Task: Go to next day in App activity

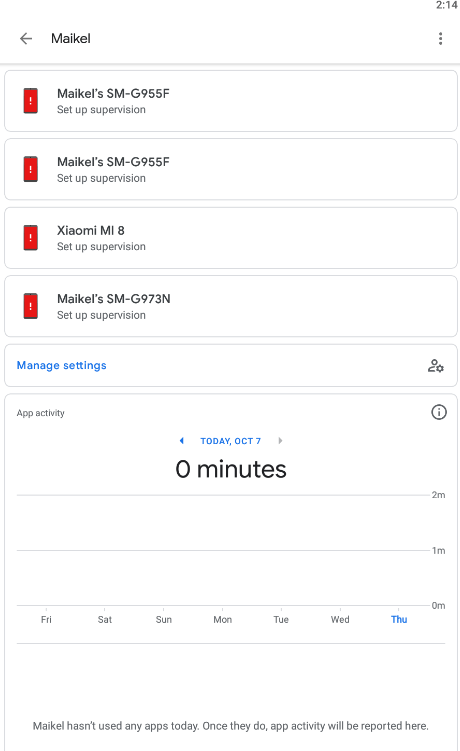Action: (x=280, y=441)
